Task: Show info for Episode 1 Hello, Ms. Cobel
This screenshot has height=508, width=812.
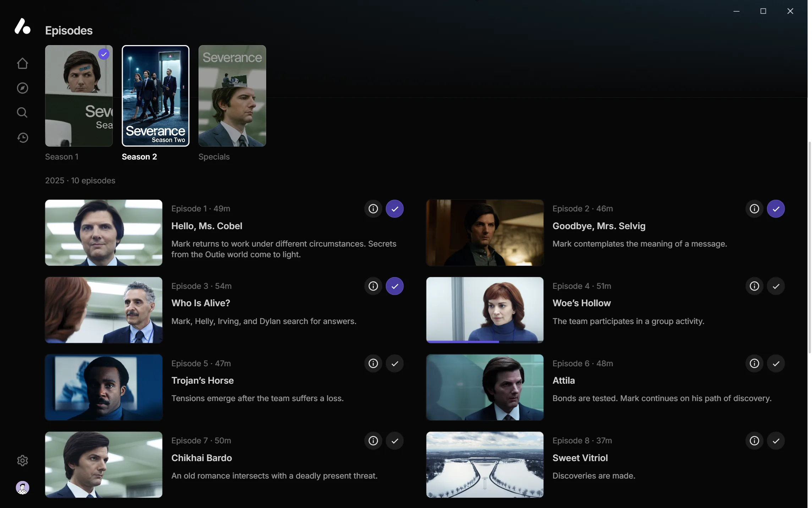Action: tap(373, 209)
